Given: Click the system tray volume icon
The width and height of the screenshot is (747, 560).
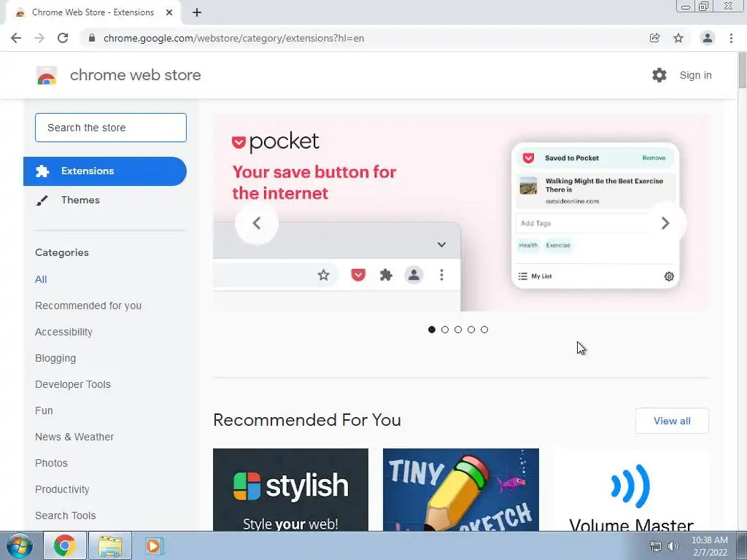Looking at the screenshot, I should click(x=673, y=546).
